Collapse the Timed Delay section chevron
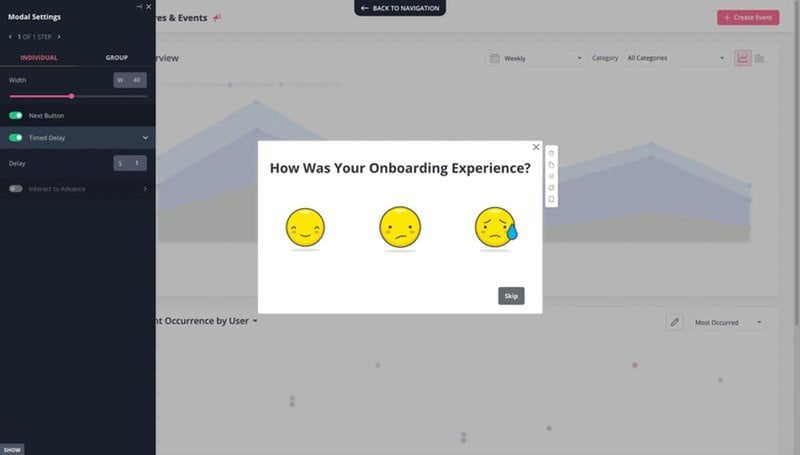Viewport: 800px width, 455px height. click(145, 138)
